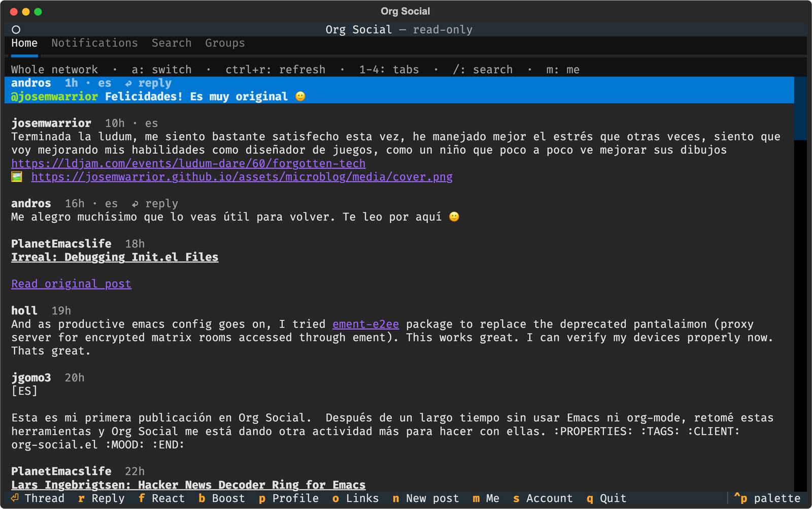Click the Thread return-key icon in footer
The image size is (812, 509).
coord(15,498)
